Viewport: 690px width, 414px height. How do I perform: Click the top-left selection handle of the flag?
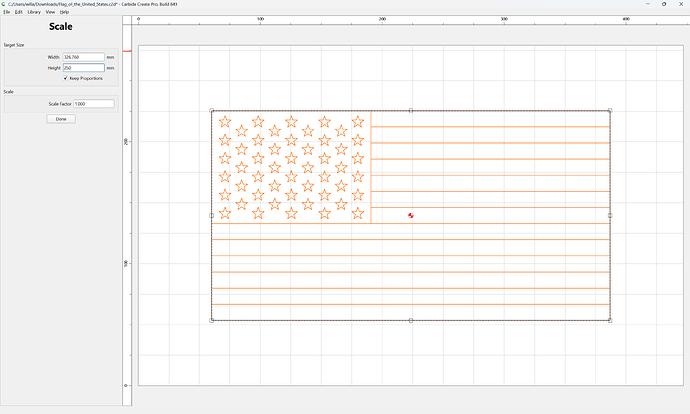click(212, 111)
